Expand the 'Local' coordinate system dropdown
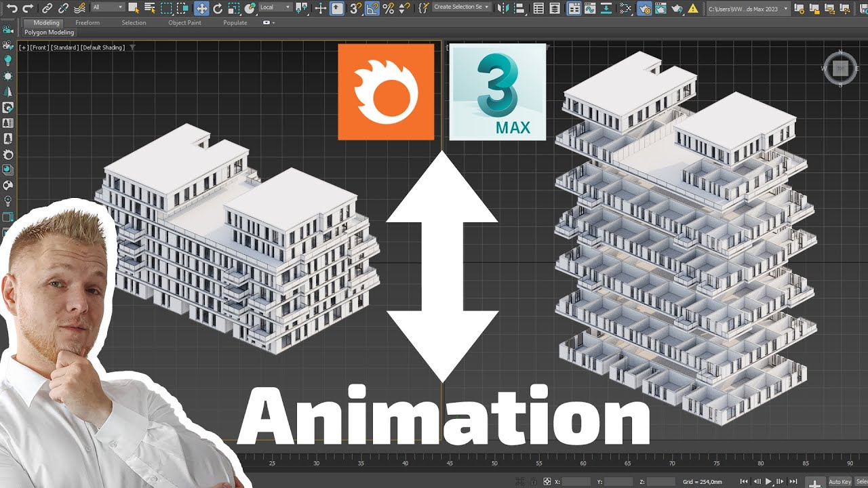The height and width of the screenshot is (488, 868). [x=275, y=7]
